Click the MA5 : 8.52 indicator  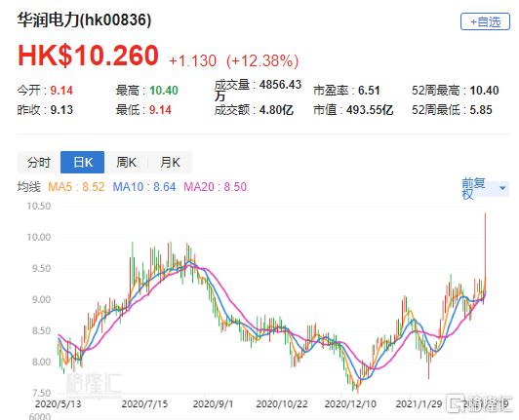tap(76, 187)
